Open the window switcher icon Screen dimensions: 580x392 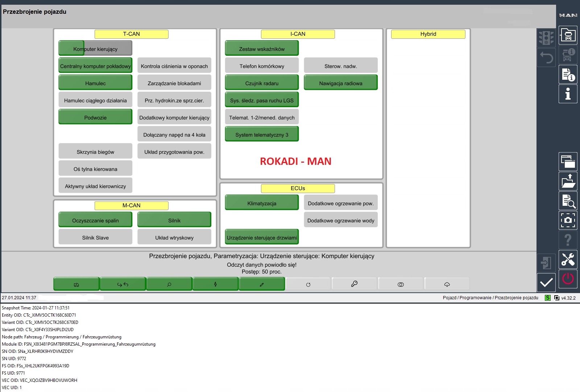coord(568,162)
